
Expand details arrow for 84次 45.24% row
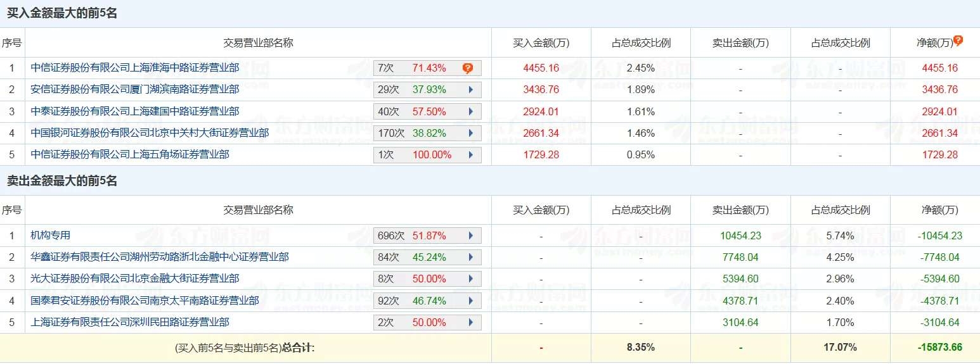coord(471,257)
